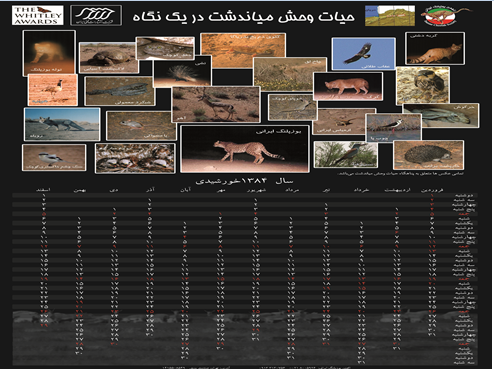The height and width of the screenshot is (369, 494).
Task: Click the wild cat night photo at top right
Action: (x=435, y=48)
